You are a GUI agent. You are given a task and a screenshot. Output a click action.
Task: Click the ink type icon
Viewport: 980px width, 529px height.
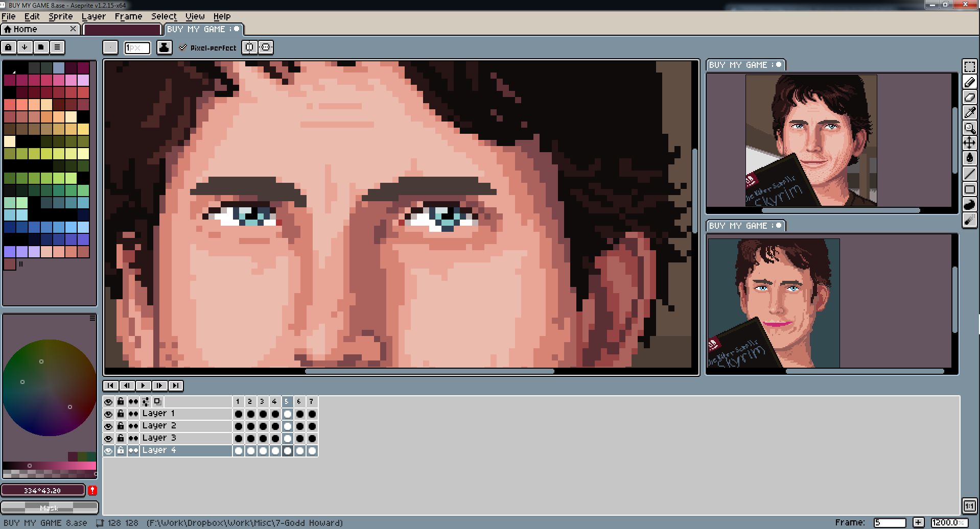click(164, 47)
